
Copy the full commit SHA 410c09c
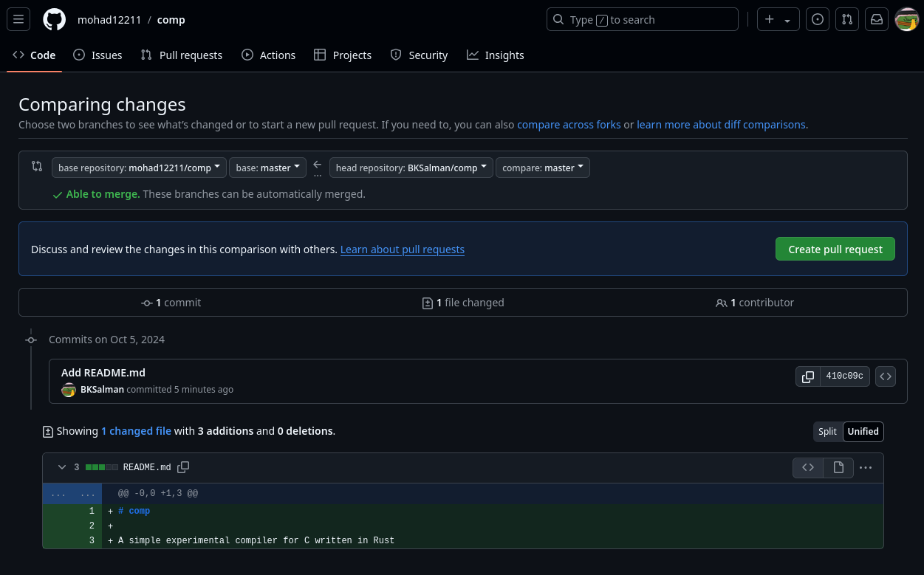(x=808, y=376)
